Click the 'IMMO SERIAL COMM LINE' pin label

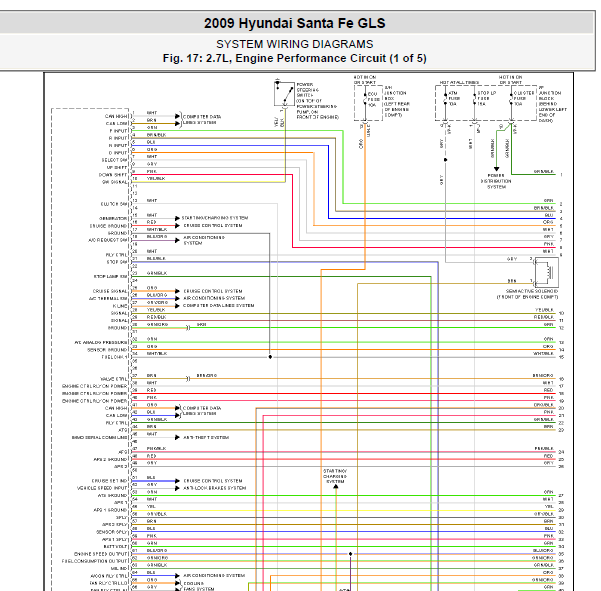pyautogui.click(x=100, y=437)
